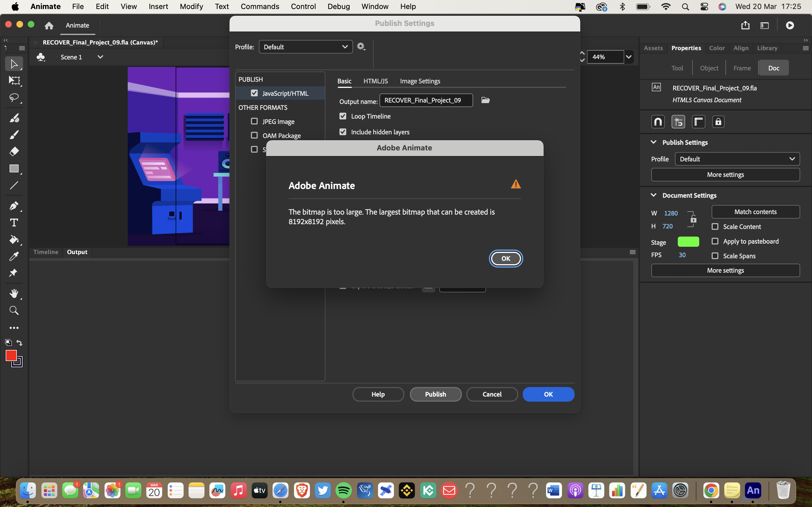Collapse the Document Settings section

(x=654, y=195)
